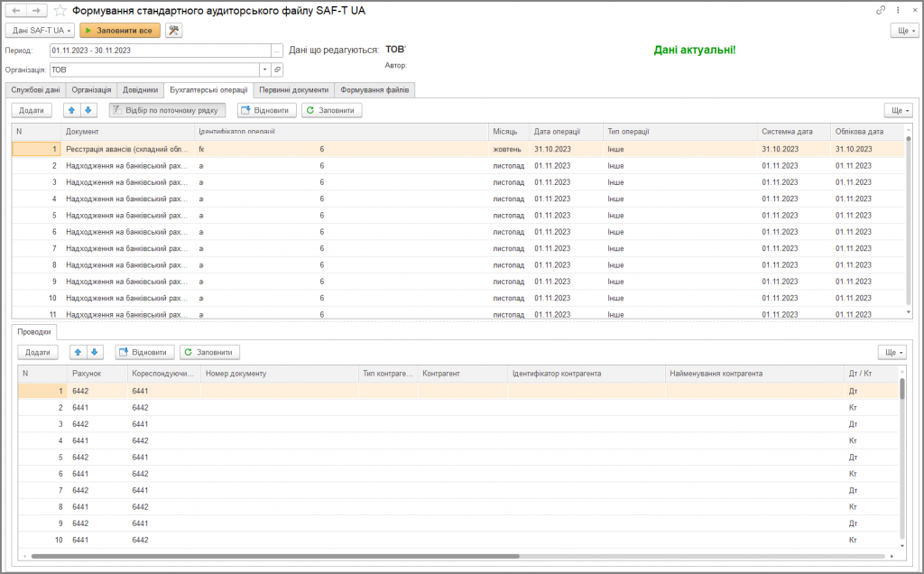Expand the Організація field dropdown arrow
Screen dimensions: 924x574
point(264,69)
